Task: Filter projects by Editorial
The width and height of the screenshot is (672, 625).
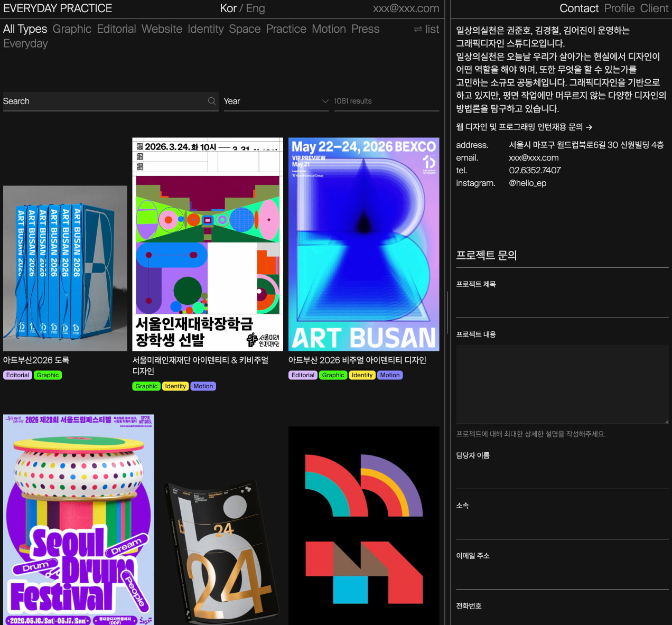Action: [116, 29]
